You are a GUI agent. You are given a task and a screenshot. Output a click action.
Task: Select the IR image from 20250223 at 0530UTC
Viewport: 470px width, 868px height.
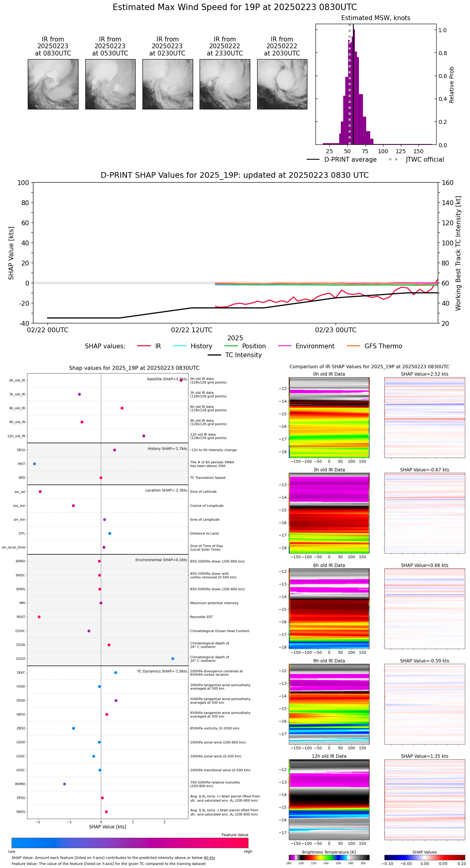coord(110,84)
